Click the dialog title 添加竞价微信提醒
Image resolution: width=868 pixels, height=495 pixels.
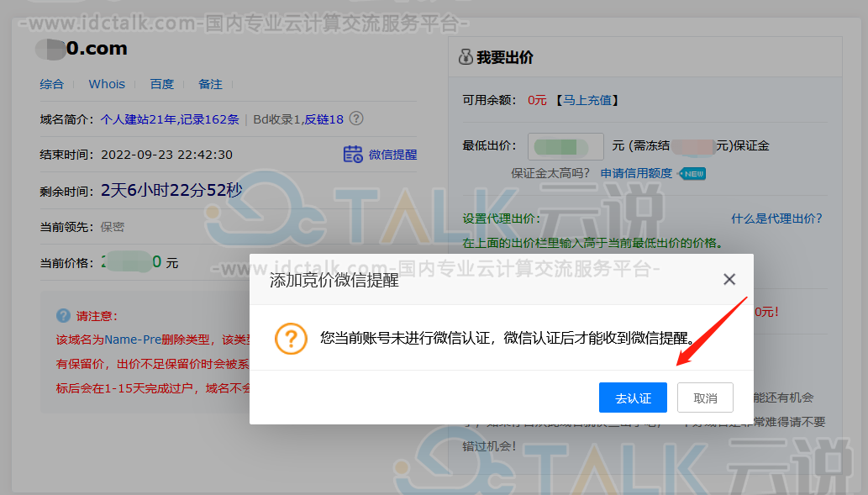[334, 280]
